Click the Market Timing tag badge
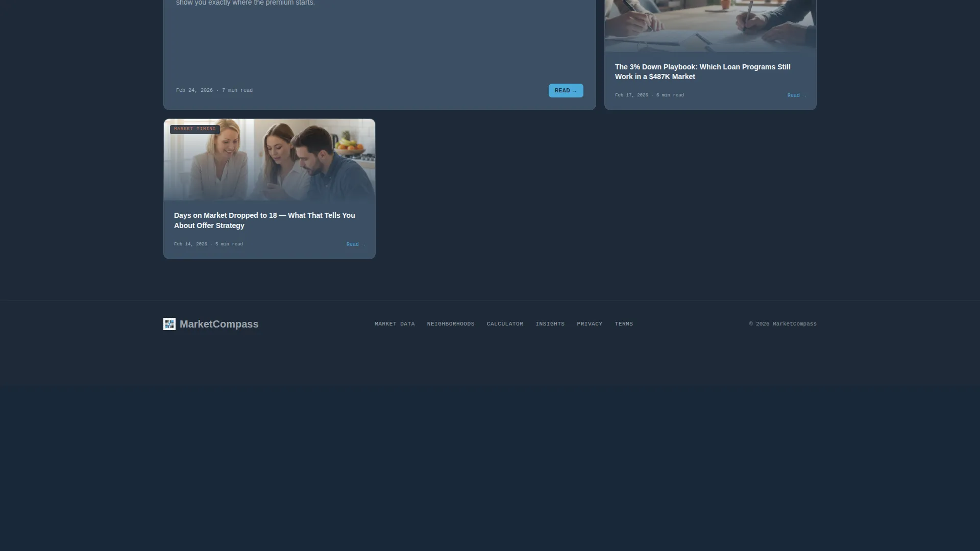This screenshot has height=551, width=980. [194, 129]
